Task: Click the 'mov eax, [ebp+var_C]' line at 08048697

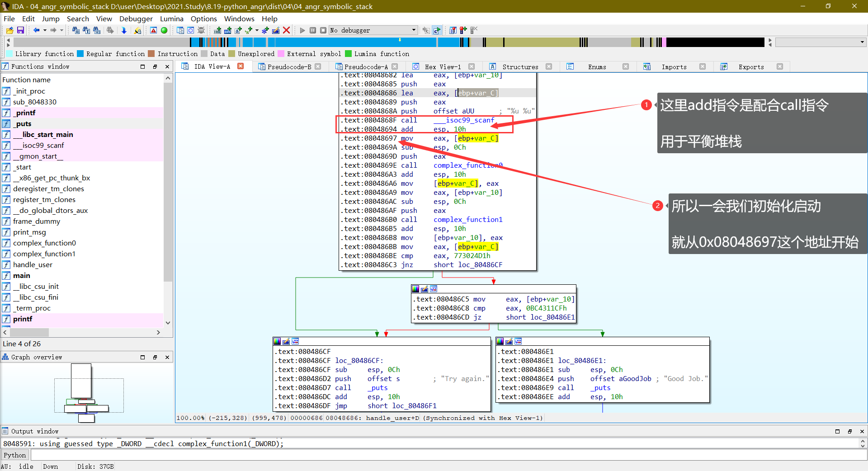Action: (438, 138)
